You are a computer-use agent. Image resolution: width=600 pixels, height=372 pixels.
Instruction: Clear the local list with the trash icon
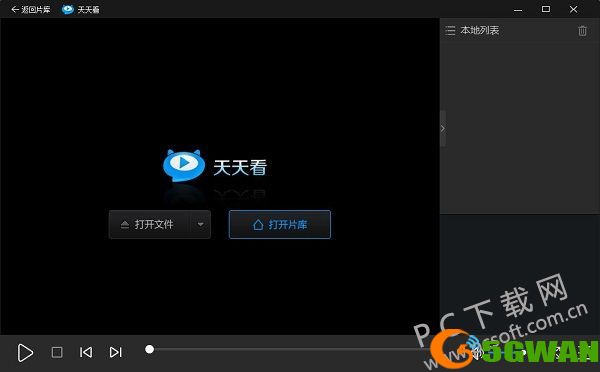tap(582, 31)
